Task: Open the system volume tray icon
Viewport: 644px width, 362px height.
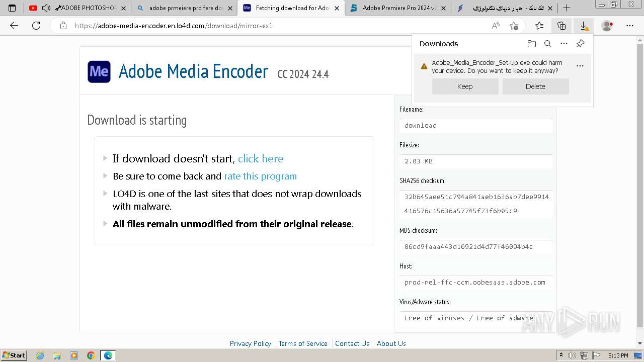Action: pyautogui.click(x=571, y=355)
